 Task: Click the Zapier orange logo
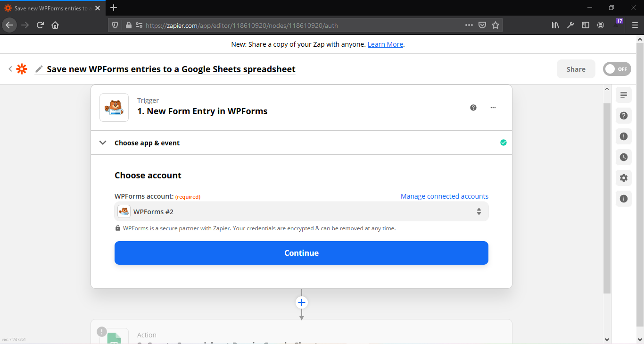(x=22, y=69)
